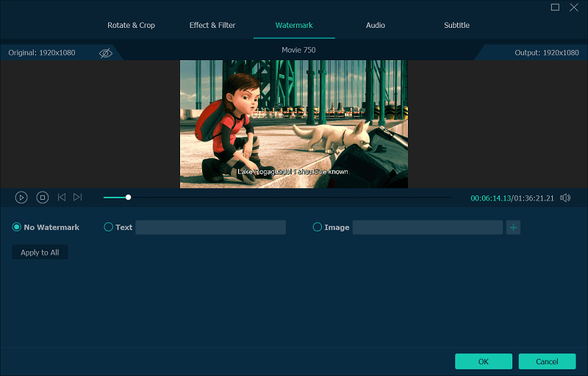Viewport: 588px width, 376px height.
Task: Select the Text watermark radio button
Action: [x=108, y=227]
